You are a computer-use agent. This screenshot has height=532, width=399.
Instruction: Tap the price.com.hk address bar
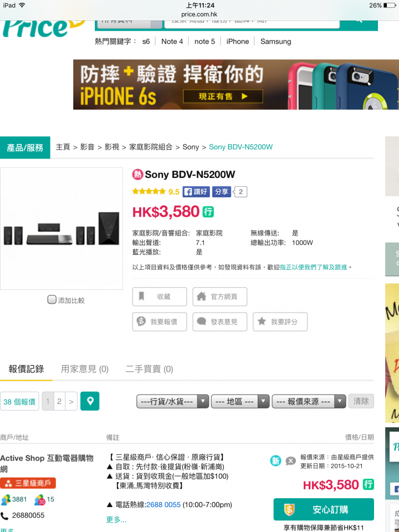199,14
